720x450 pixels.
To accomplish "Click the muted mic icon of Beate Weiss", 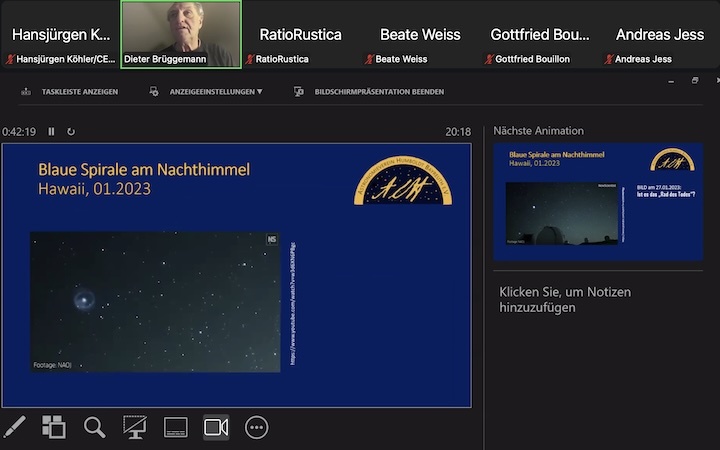I will coord(369,59).
